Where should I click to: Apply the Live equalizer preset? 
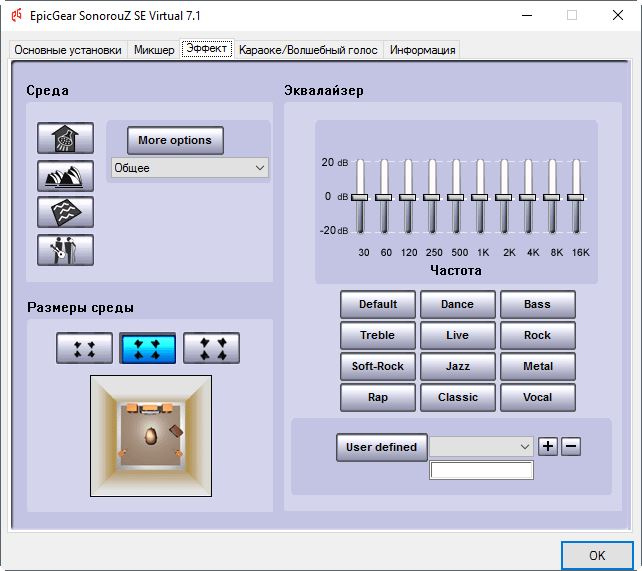[458, 335]
